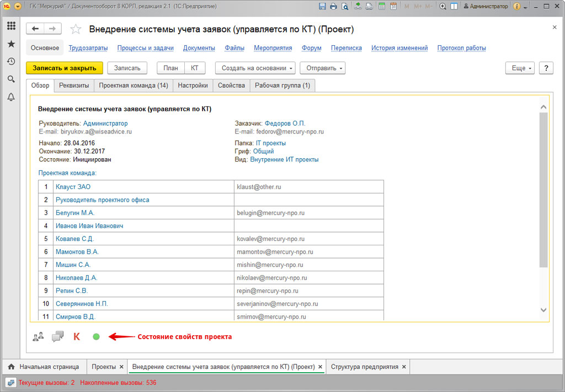This screenshot has height=392, width=565.
Task: Click the save (floppy disk) icon in the title bar
Action: pyautogui.click(x=322, y=7)
